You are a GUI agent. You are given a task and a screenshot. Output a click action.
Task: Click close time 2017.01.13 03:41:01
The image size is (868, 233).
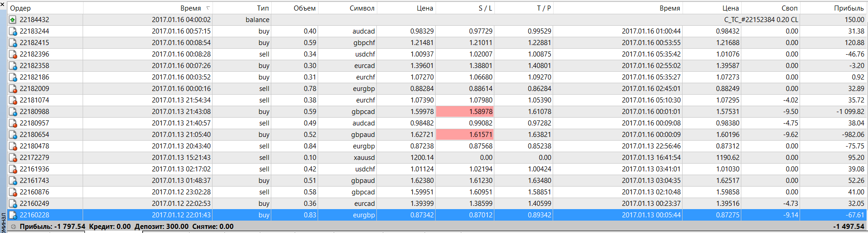651,169
